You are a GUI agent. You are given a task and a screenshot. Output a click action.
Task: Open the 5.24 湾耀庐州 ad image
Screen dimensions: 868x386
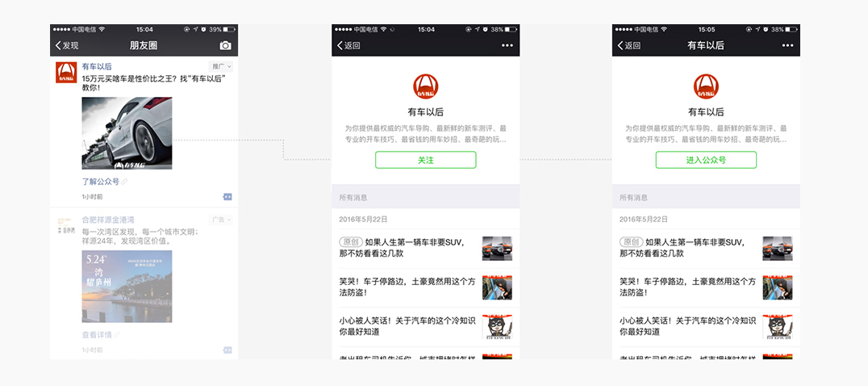pos(127,287)
